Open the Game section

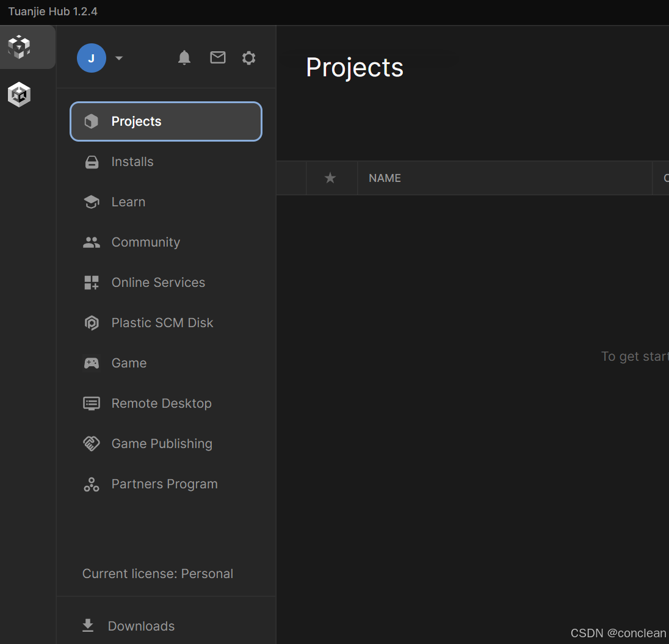click(x=166, y=363)
